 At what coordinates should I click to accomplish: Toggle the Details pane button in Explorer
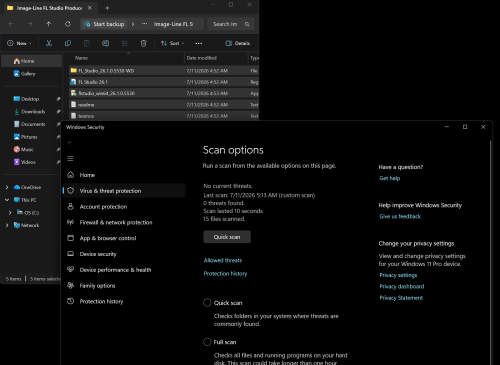click(x=238, y=43)
